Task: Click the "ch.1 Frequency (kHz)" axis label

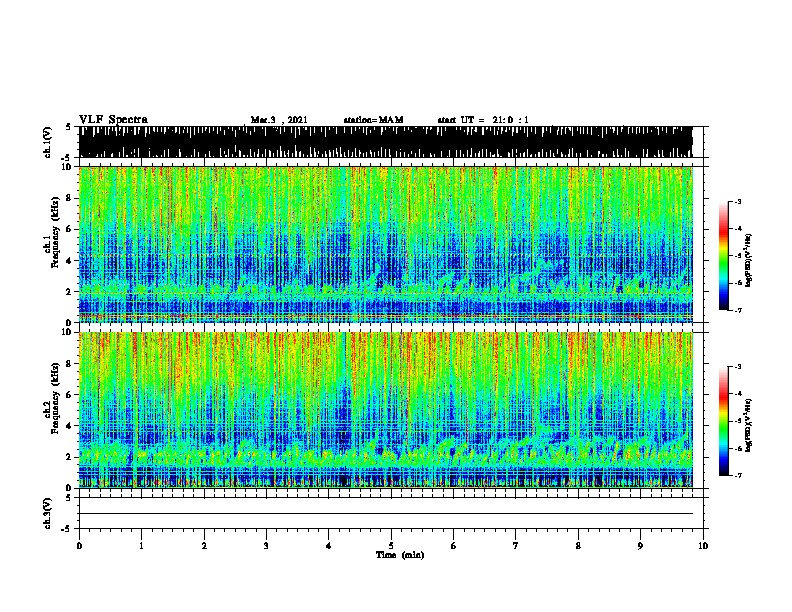Action: point(52,233)
